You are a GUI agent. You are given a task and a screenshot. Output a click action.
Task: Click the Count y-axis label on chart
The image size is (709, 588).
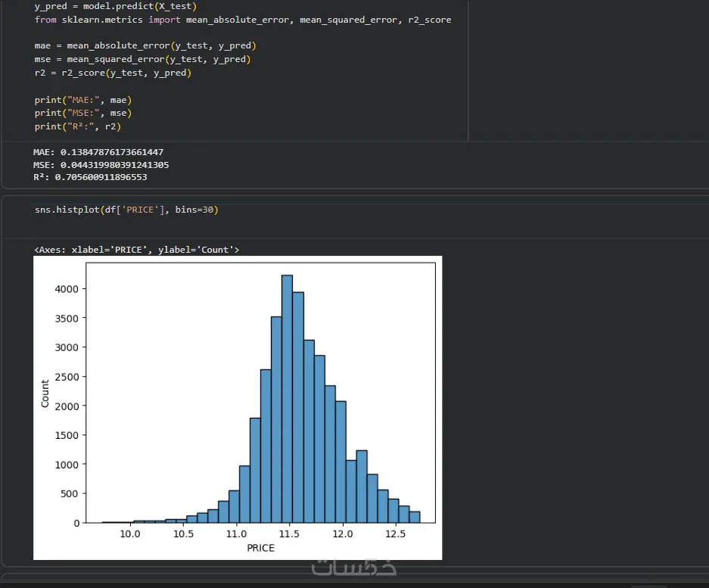tap(45, 394)
